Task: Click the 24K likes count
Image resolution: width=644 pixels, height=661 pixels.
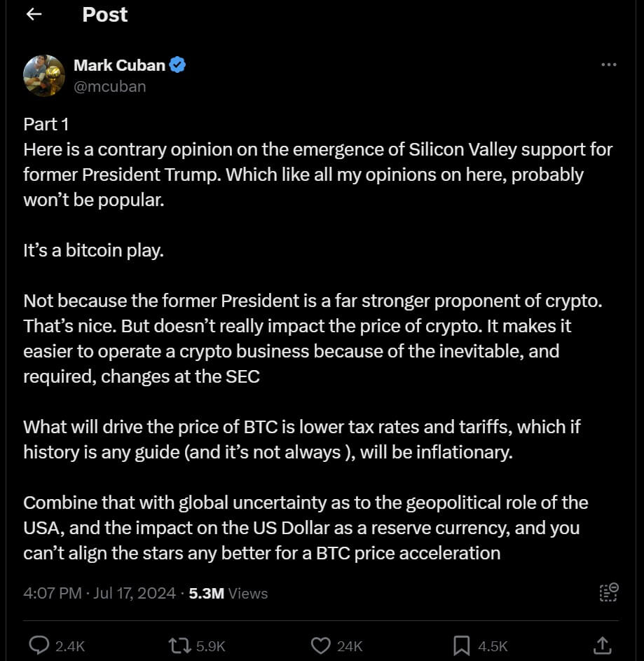Action: tap(349, 646)
